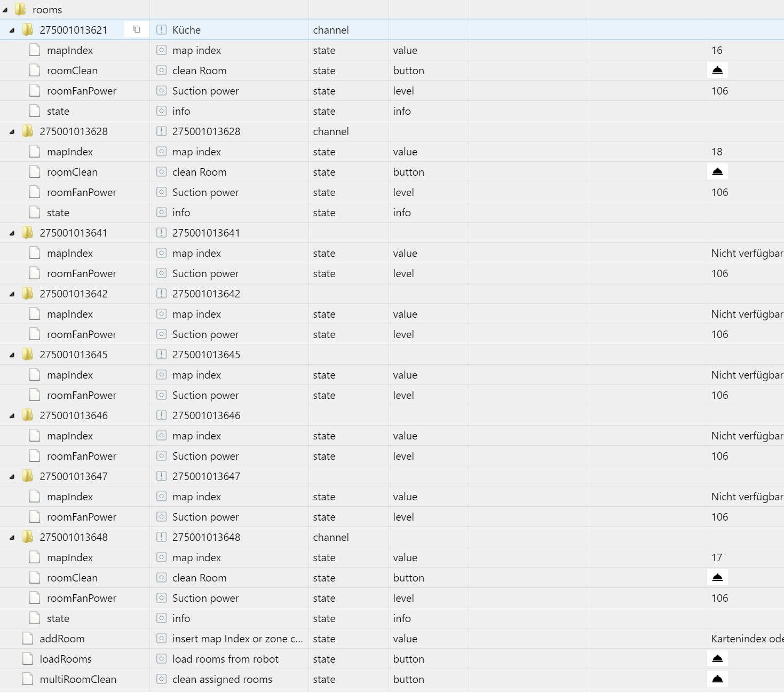Collapse the 275001013645 tree node
This screenshot has width=784, height=692.
(12, 355)
